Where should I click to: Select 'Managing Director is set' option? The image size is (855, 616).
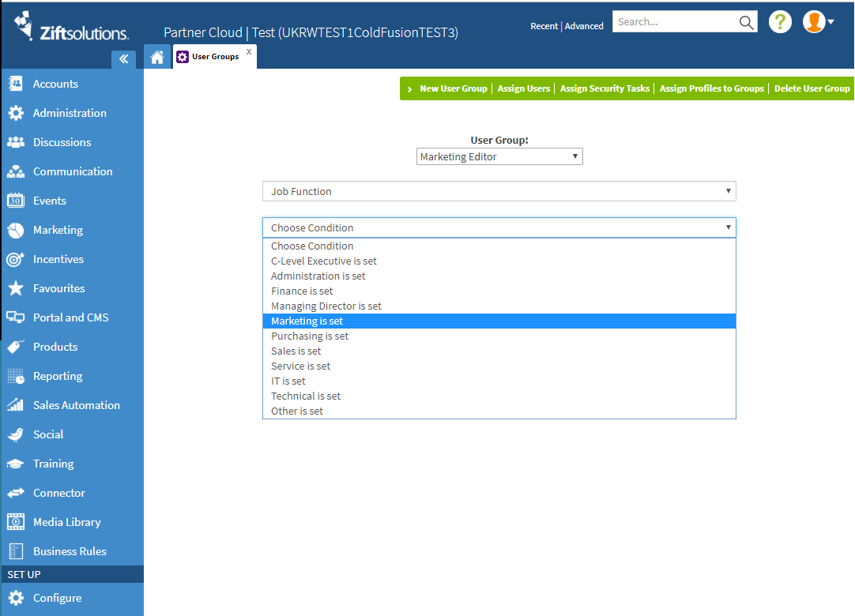click(499, 306)
